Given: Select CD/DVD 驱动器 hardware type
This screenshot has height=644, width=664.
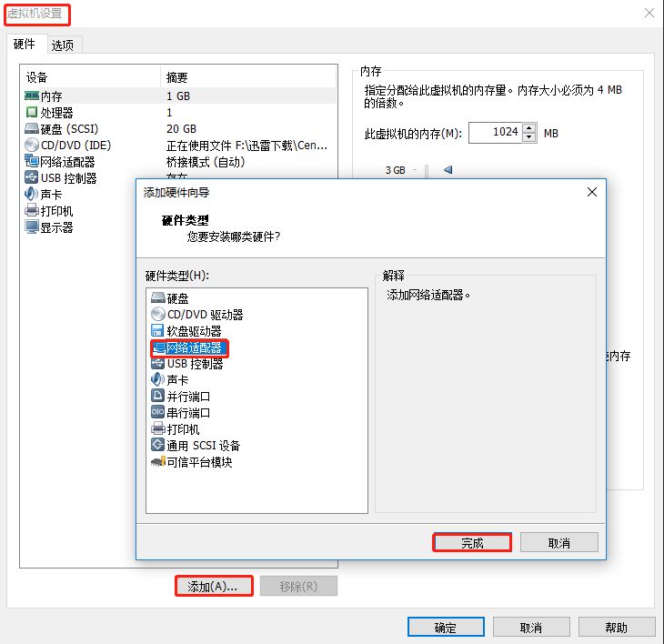Looking at the screenshot, I should tap(206, 315).
